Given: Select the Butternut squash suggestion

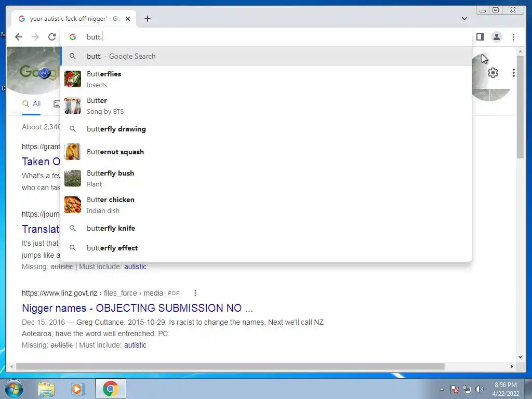Looking at the screenshot, I should (x=266, y=152).
